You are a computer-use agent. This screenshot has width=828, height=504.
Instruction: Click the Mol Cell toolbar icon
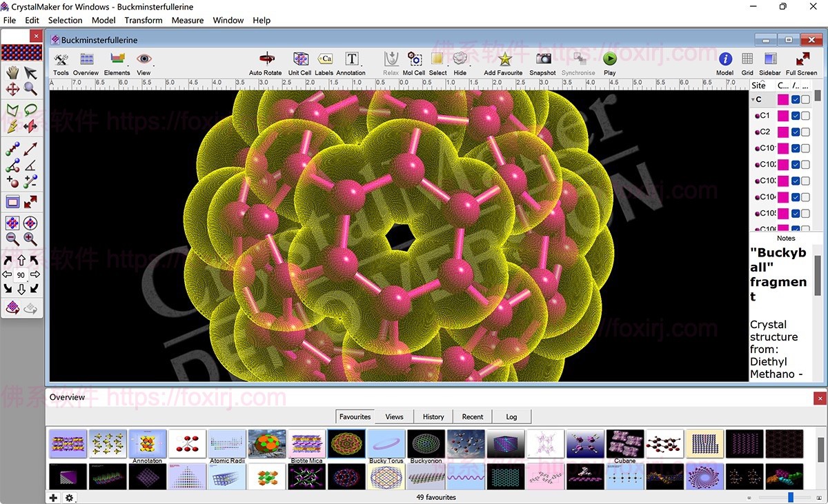click(x=414, y=60)
